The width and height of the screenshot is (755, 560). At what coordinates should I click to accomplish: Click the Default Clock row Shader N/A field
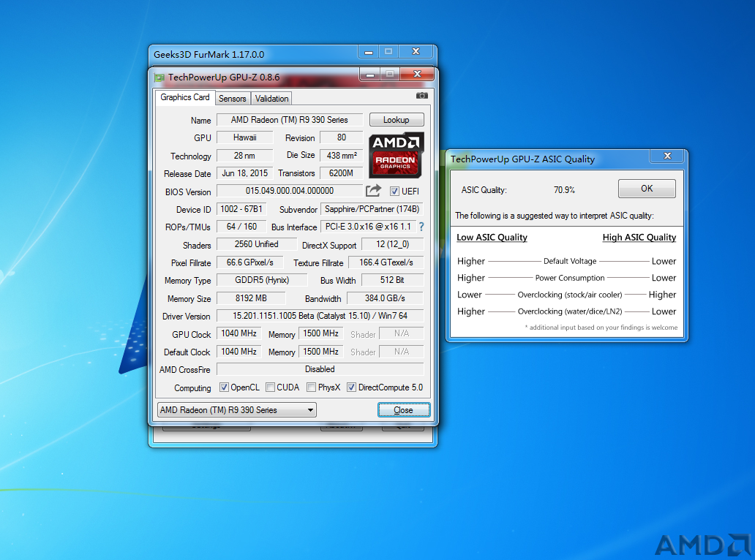402,352
